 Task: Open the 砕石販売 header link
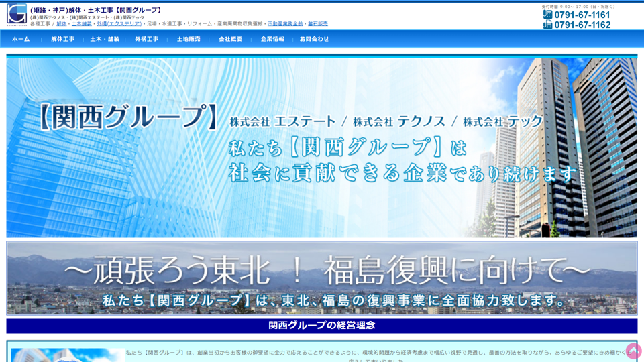pyautogui.click(x=318, y=24)
